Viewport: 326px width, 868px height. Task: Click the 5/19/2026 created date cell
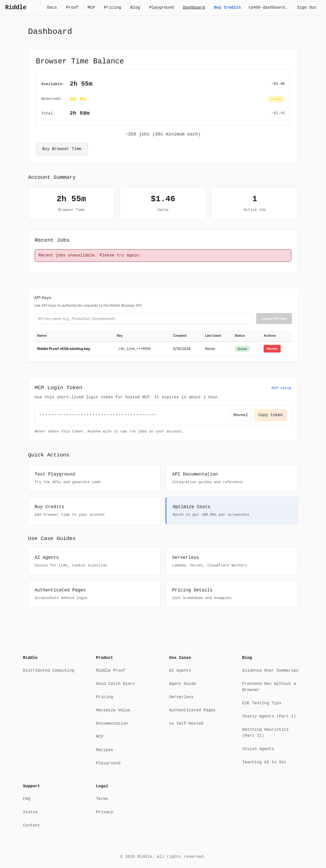[x=182, y=349]
